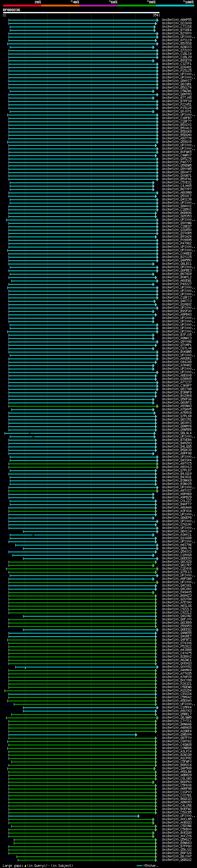Select hit label UniRef100_O75C13
This screenshot has height=868, width=197.
[177, 572]
